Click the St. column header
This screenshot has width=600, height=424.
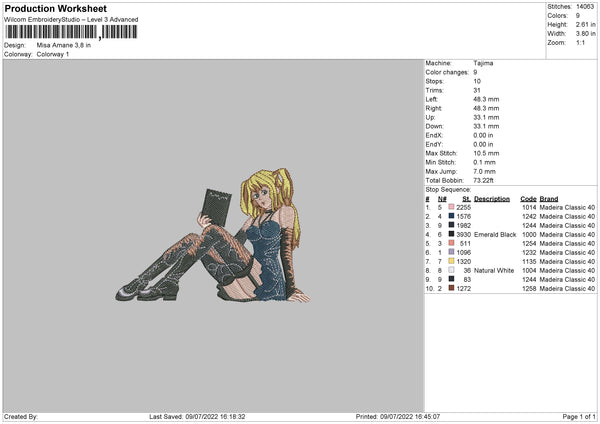coord(466,199)
